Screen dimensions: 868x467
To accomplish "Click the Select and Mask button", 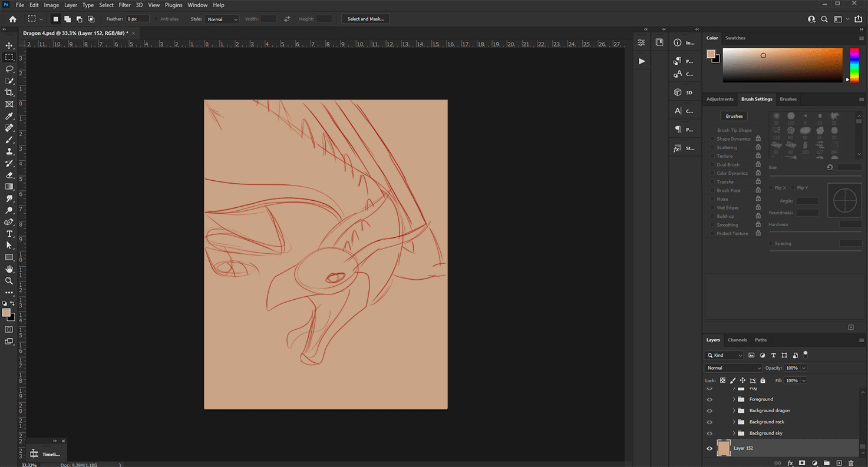I will coord(365,19).
